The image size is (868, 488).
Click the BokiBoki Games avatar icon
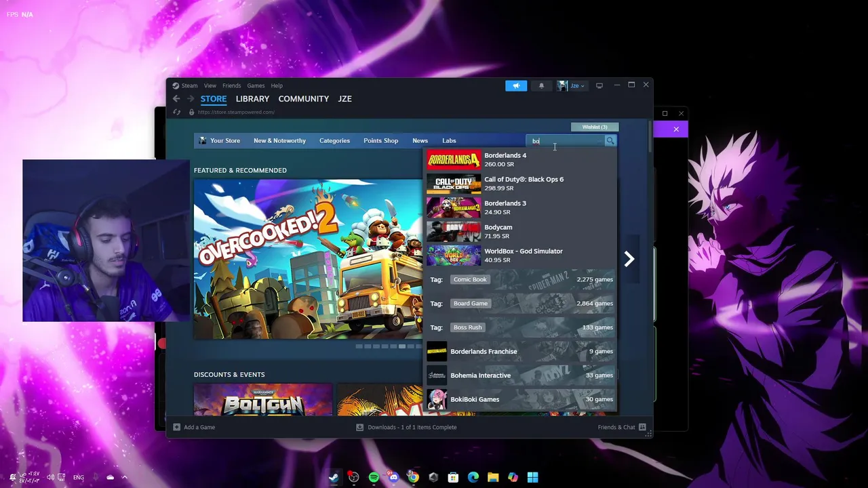coord(437,399)
